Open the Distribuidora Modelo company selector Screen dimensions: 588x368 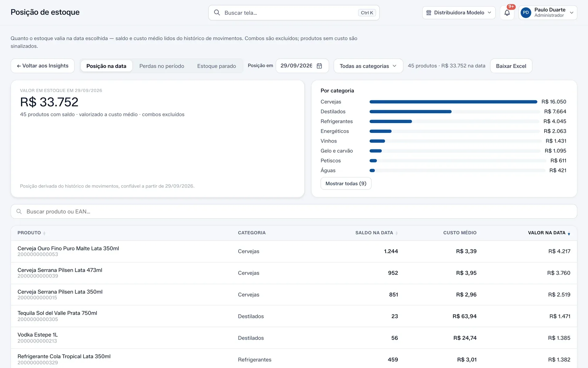(459, 13)
